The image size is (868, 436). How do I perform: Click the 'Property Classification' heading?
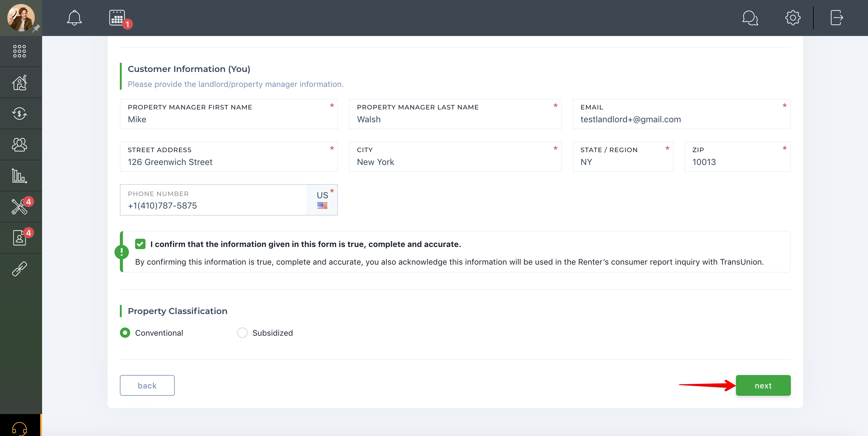pos(178,311)
